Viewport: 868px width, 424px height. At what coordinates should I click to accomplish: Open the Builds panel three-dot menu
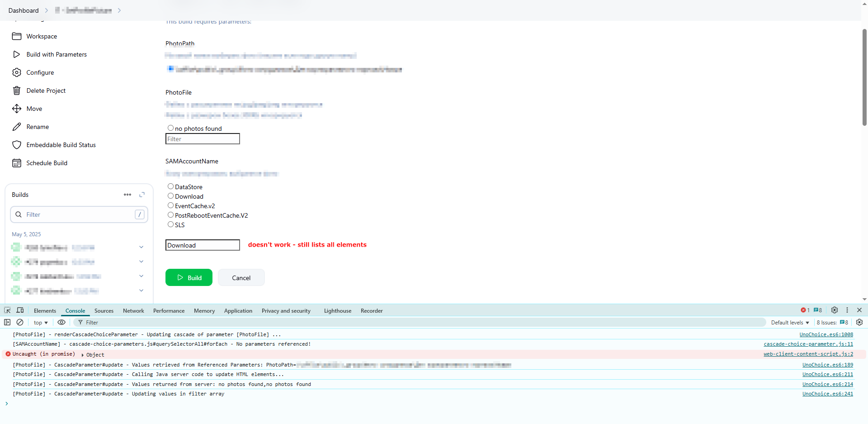pos(127,195)
